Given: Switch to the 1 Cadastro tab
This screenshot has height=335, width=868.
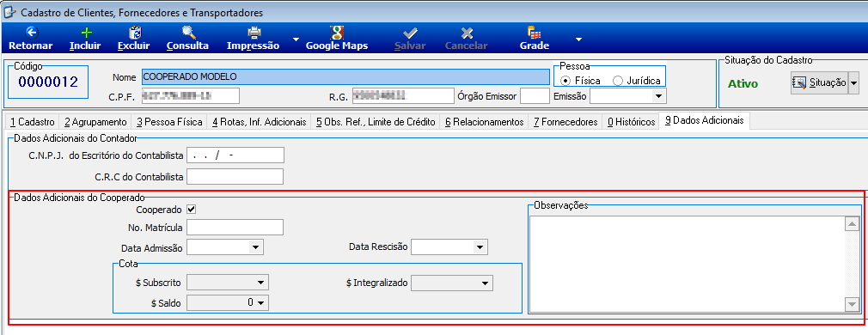Looking at the screenshot, I should click(32, 122).
